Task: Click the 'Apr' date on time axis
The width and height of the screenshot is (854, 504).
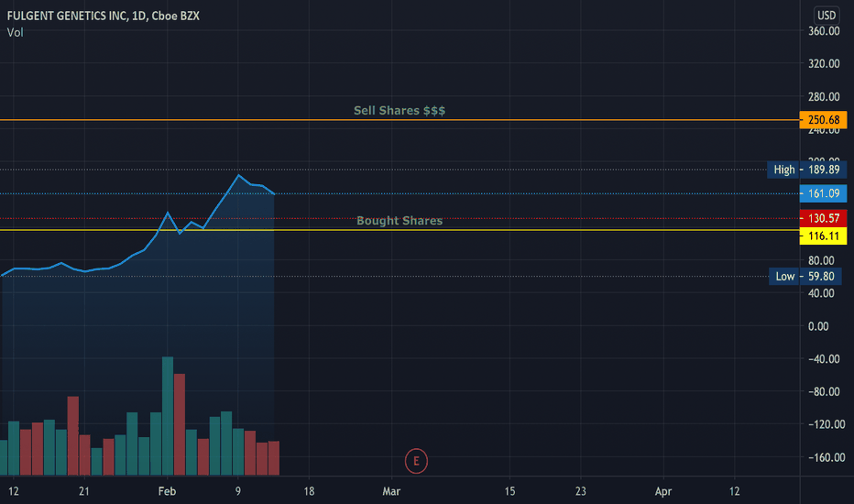Action: (662, 491)
